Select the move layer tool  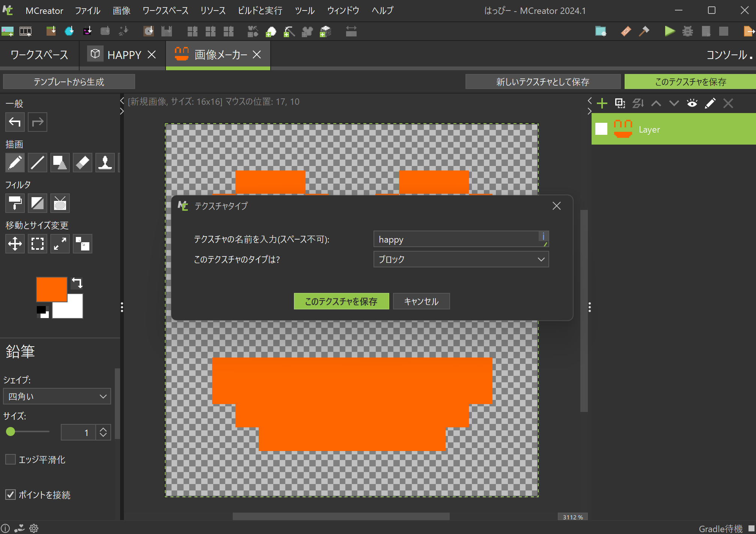point(15,244)
